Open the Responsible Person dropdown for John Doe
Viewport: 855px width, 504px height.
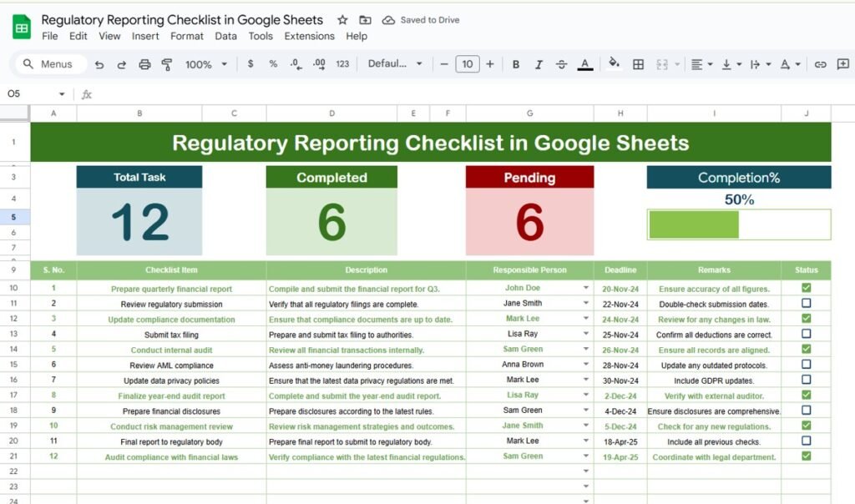point(584,288)
